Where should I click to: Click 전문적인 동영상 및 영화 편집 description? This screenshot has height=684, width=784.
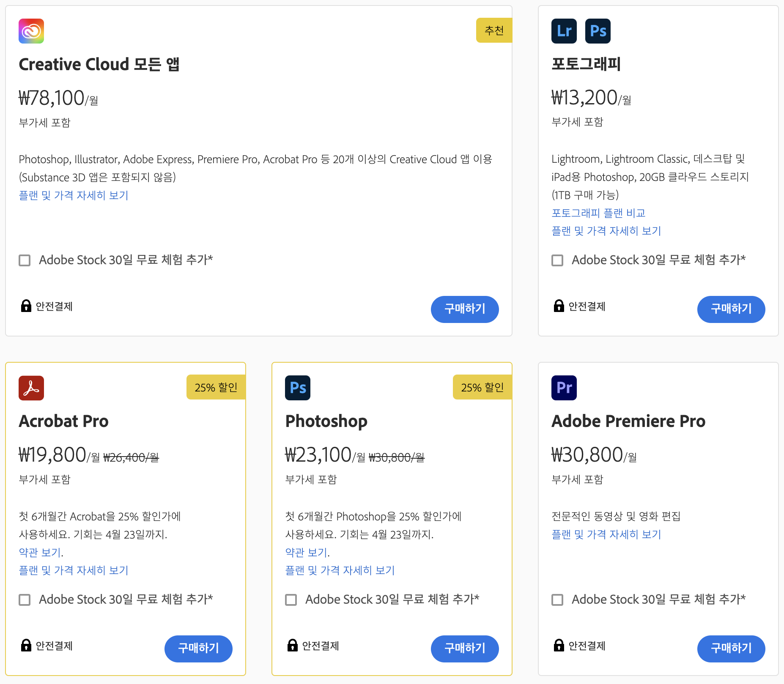click(x=616, y=516)
